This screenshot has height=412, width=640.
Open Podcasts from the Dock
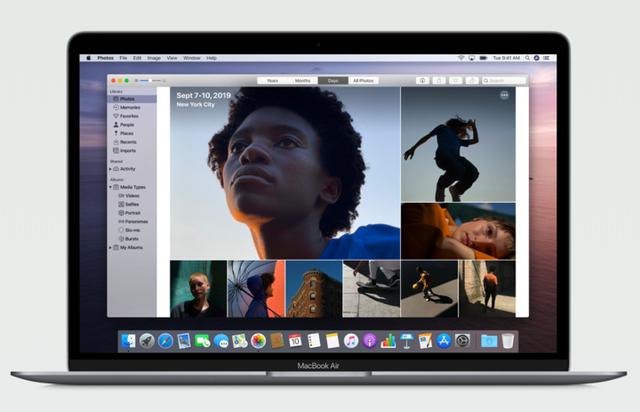[x=369, y=341]
